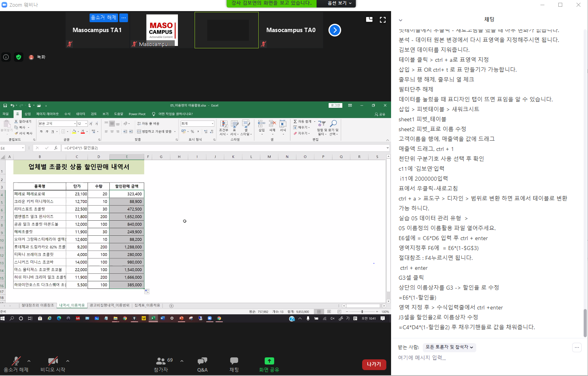Click the meeting info icon
Screen dimensions: 588x376
(6, 57)
